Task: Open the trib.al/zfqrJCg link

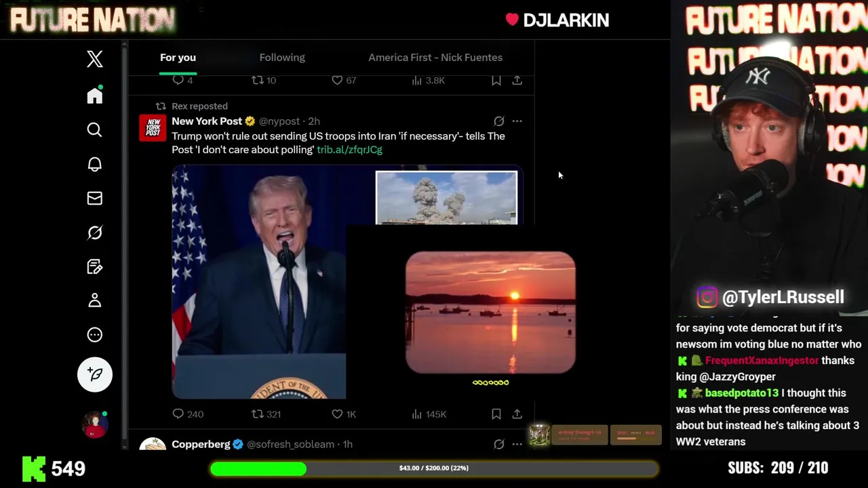Action: 349,150
